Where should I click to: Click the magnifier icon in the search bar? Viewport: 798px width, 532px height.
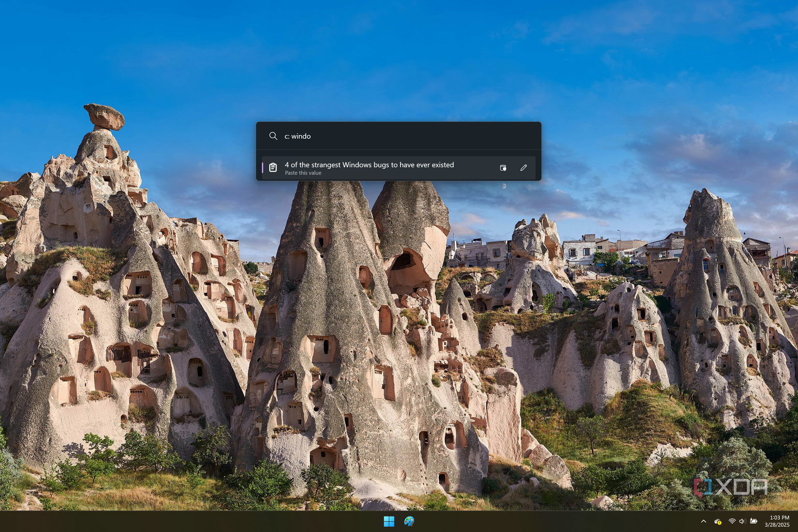273,136
